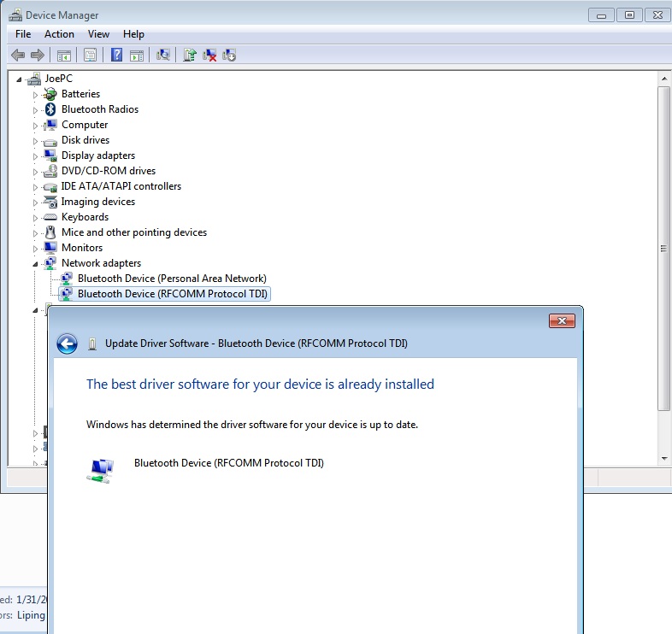This screenshot has width=672, height=634.
Task: Click the DVD/CD-ROM drives category icon
Action: (50, 171)
